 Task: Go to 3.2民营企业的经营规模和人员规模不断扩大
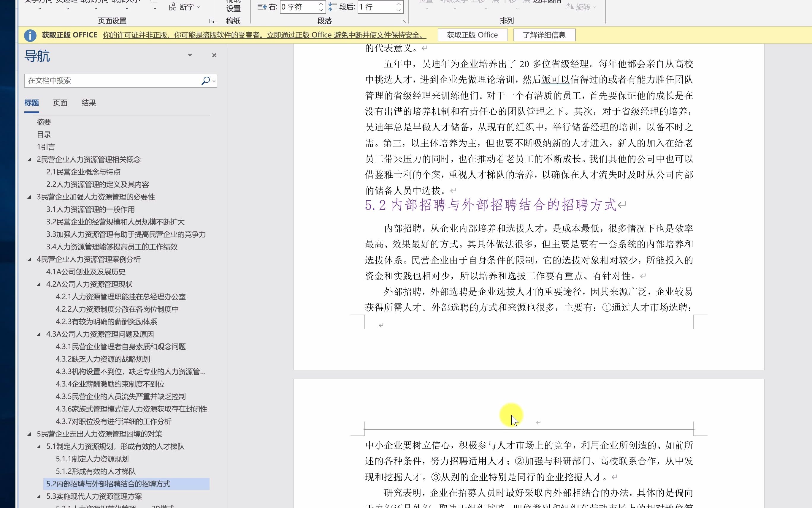point(115,222)
